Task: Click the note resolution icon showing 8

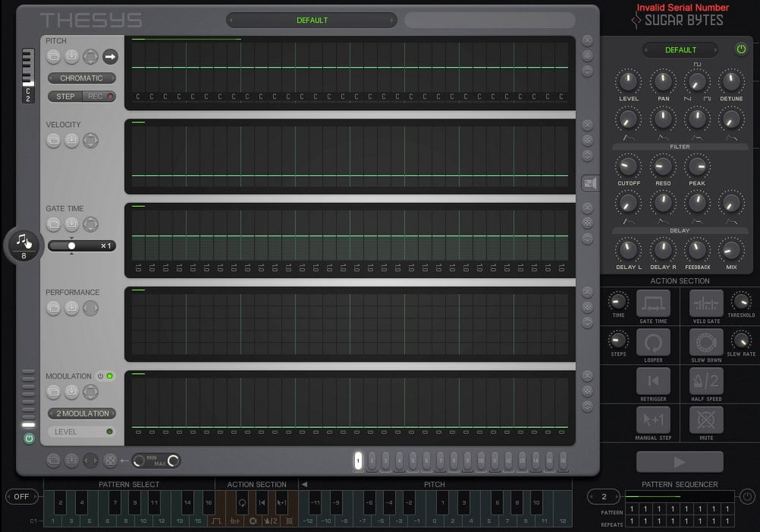Action: 24,245
